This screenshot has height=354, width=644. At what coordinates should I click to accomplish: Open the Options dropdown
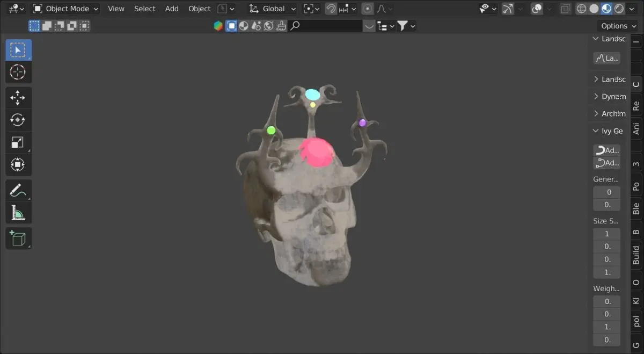click(618, 26)
